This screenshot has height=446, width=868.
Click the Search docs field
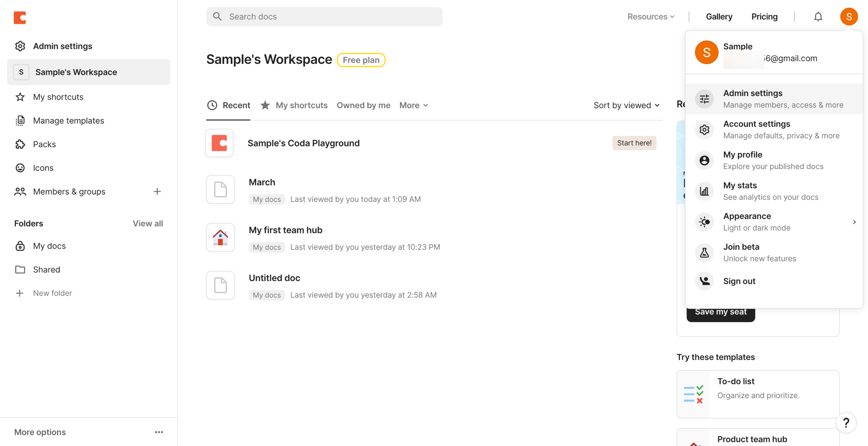(324, 17)
